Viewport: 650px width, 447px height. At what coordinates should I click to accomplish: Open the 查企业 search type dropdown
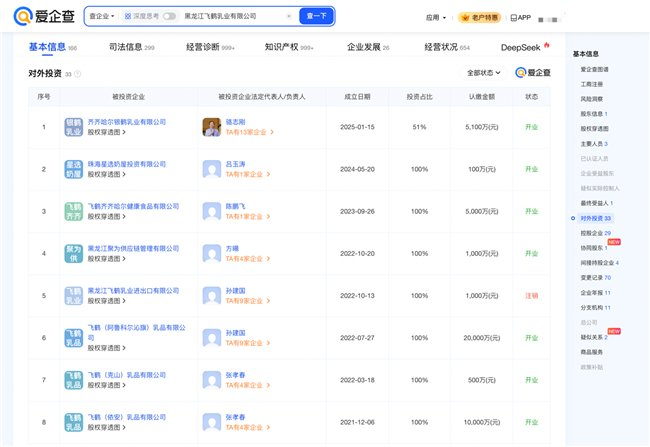click(102, 16)
